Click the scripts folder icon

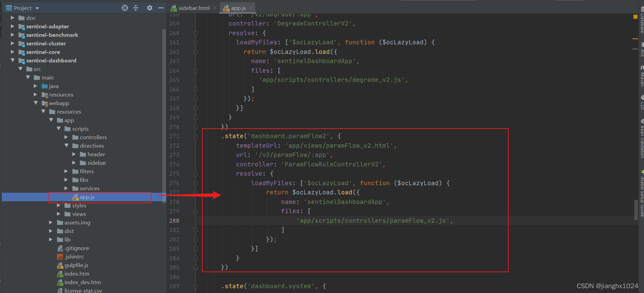tap(68, 129)
